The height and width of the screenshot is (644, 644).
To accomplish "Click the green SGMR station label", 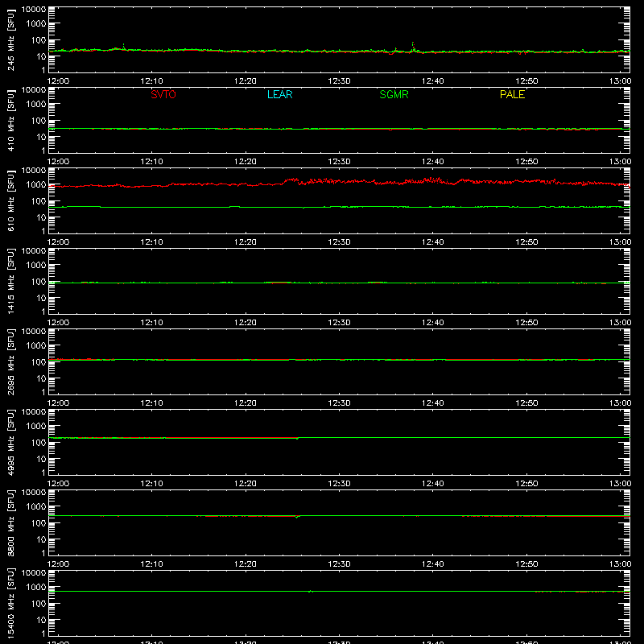I will click(394, 94).
